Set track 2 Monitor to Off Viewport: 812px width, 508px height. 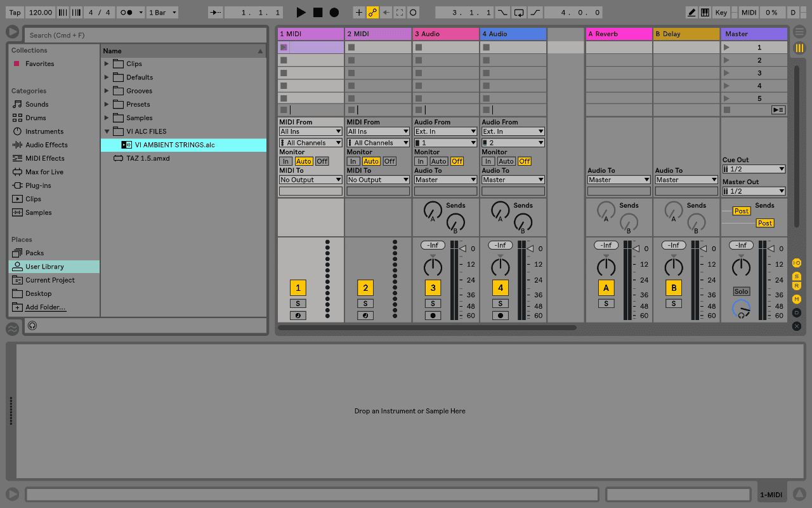[390, 161]
